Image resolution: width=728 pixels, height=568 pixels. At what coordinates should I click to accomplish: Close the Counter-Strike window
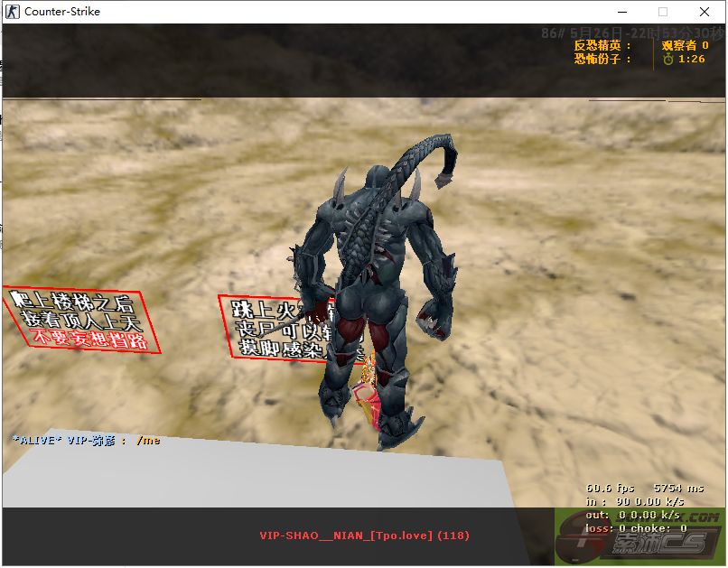point(705,12)
